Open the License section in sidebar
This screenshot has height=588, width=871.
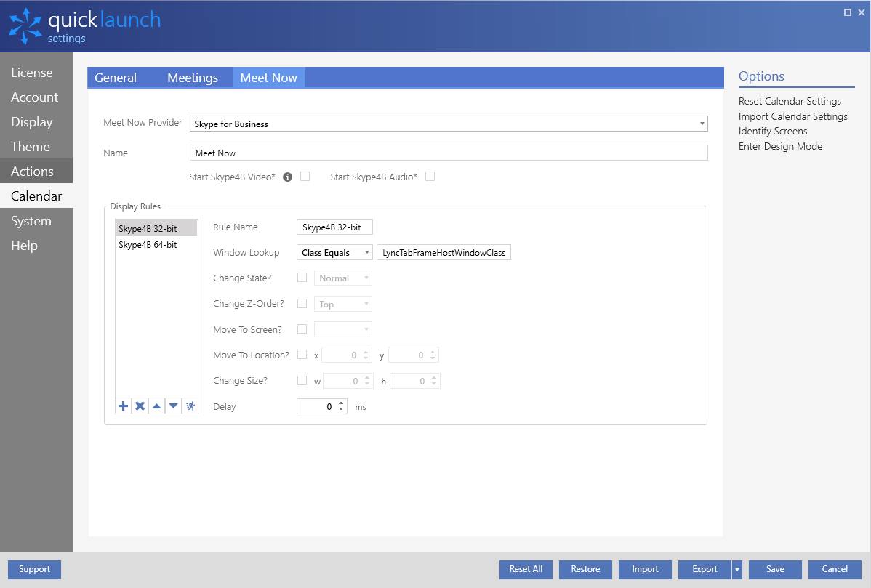point(36,73)
